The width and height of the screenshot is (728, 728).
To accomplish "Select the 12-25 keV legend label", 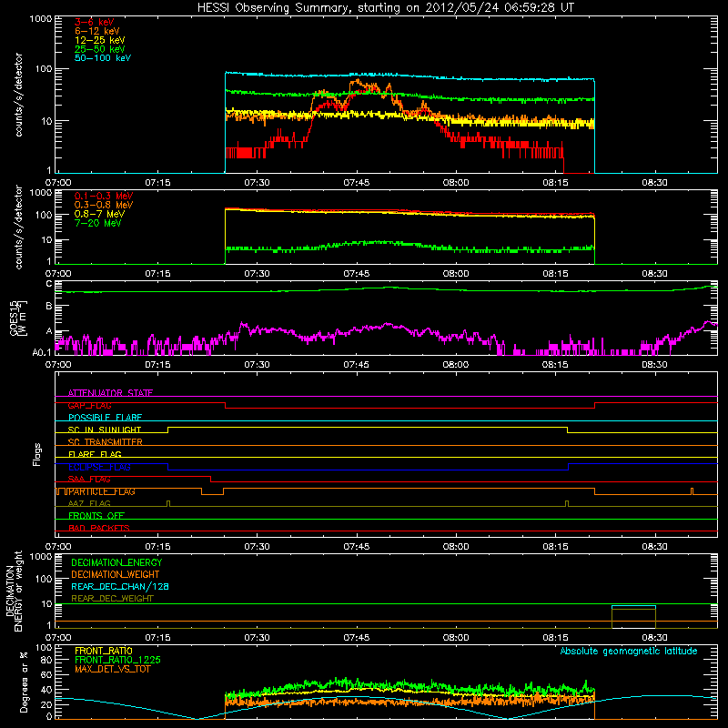I will click(x=100, y=40).
